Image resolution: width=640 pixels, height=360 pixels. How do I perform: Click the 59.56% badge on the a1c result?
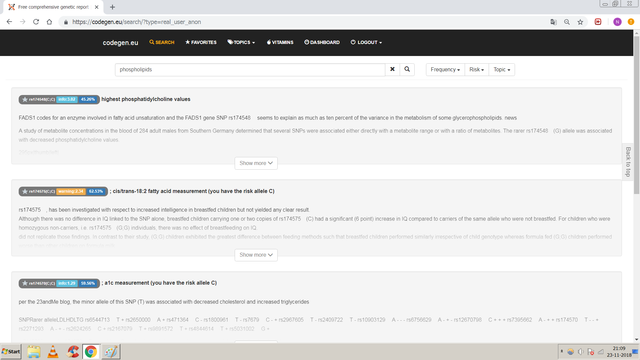(x=88, y=283)
